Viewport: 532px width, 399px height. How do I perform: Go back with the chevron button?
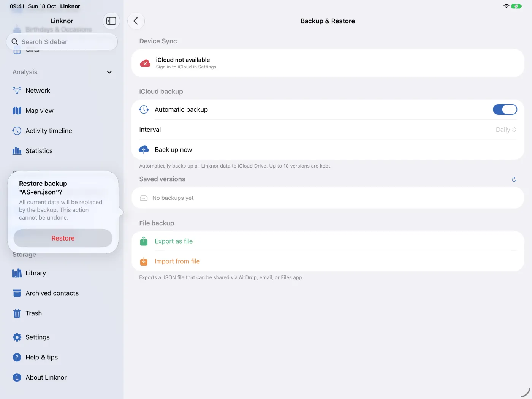tap(136, 21)
